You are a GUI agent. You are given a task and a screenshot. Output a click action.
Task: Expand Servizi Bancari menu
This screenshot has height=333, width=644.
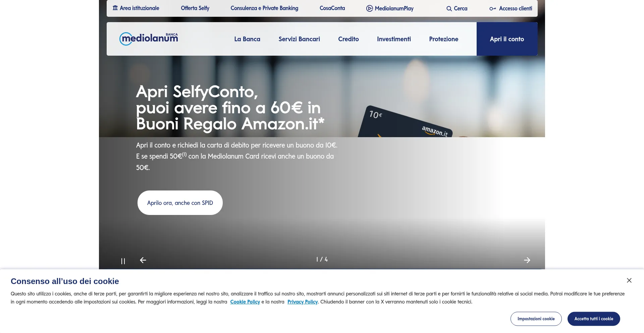(x=299, y=39)
